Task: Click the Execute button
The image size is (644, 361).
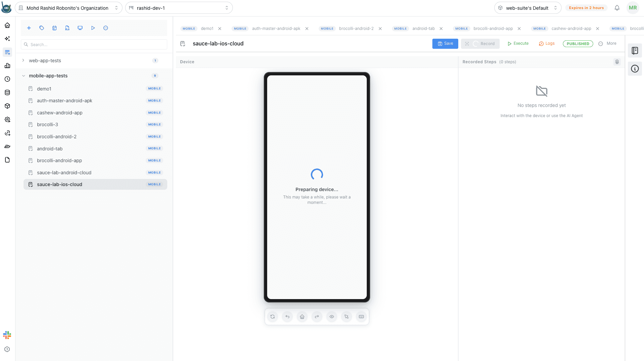Action: (x=518, y=44)
